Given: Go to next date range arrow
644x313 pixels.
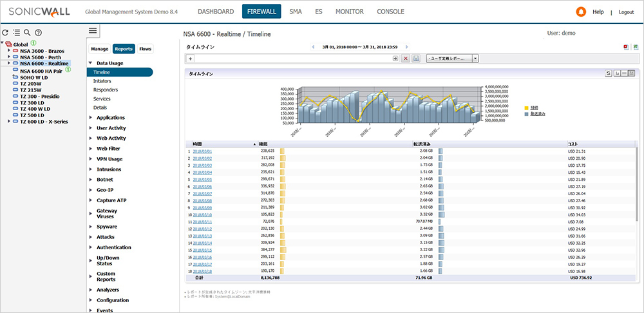Looking at the screenshot, I should [406, 47].
